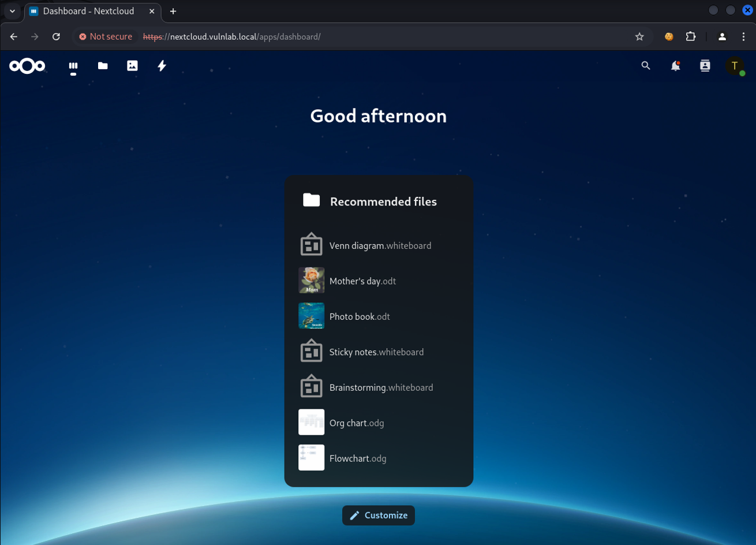Open the browser profile icon
This screenshot has width=756, height=545.
pos(722,36)
